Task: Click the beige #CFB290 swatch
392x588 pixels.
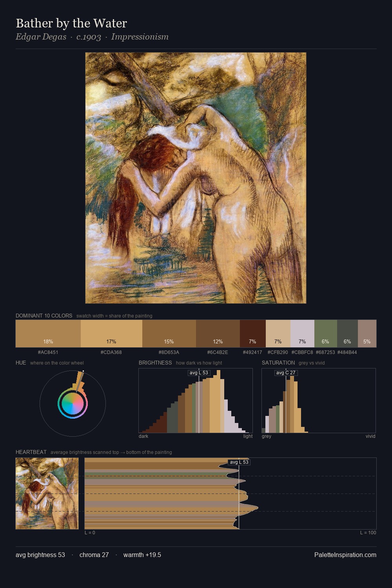Action: [x=278, y=334]
